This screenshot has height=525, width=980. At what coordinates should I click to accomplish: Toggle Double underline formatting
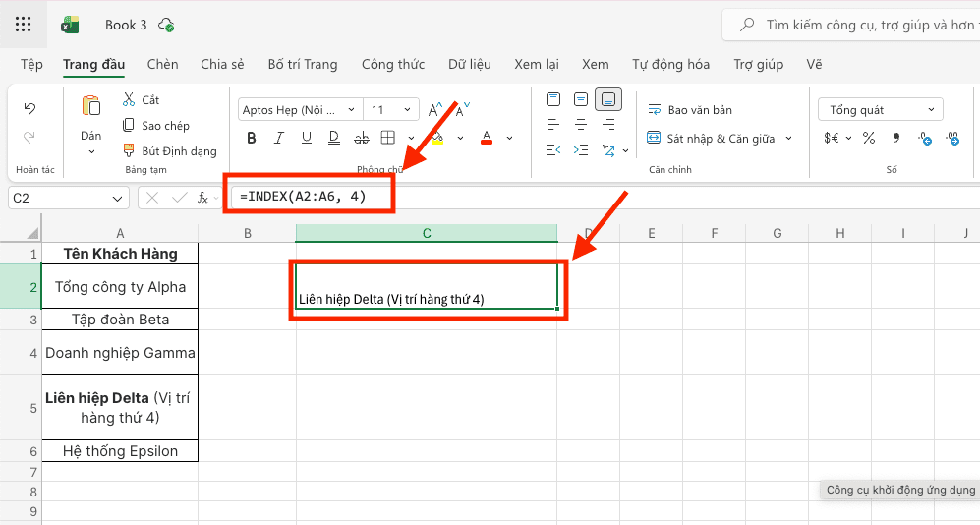[334, 138]
